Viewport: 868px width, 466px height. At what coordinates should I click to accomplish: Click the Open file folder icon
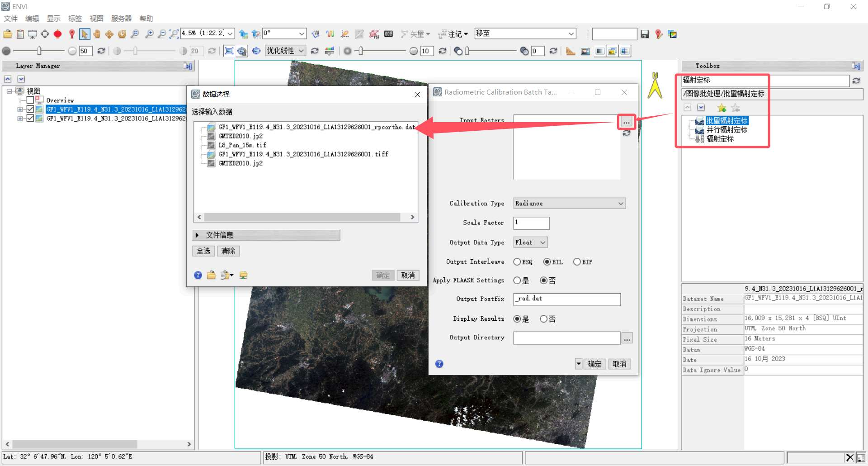(8, 34)
